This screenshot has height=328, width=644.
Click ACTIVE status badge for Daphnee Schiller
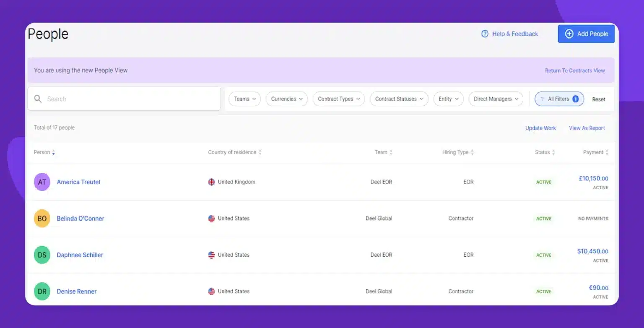coord(544,255)
